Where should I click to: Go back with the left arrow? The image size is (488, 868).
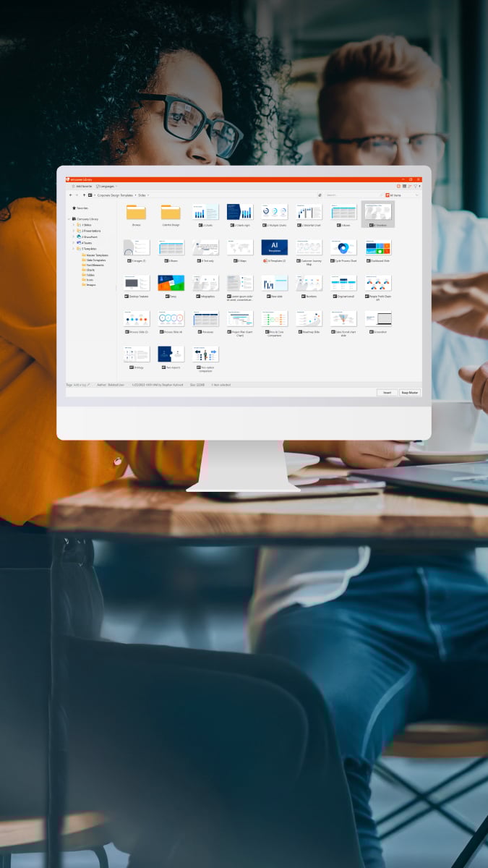click(70, 195)
